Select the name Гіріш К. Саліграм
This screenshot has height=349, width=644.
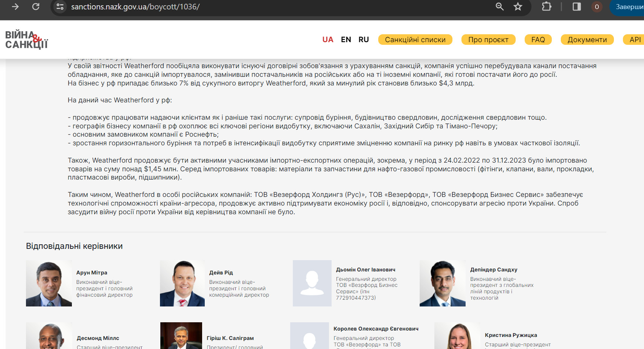tap(230, 338)
